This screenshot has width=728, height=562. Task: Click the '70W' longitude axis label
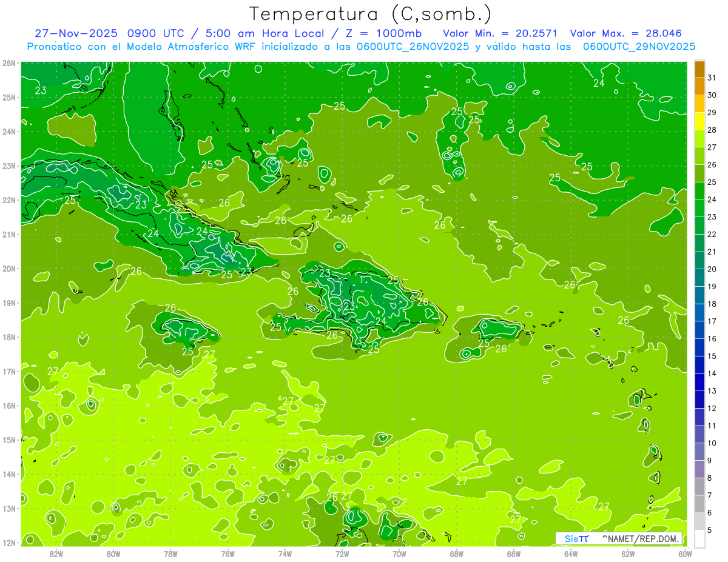pyautogui.click(x=399, y=554)
